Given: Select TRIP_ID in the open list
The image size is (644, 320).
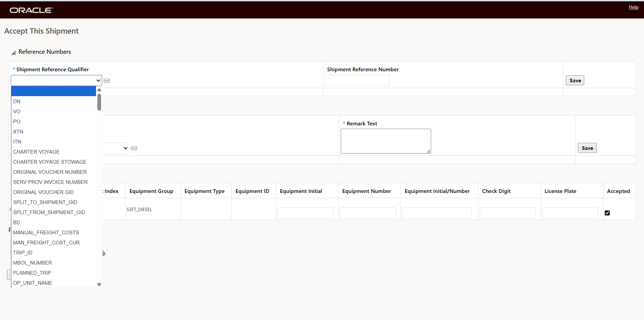Looking at the screenshot, I should [x=22, y=252].
